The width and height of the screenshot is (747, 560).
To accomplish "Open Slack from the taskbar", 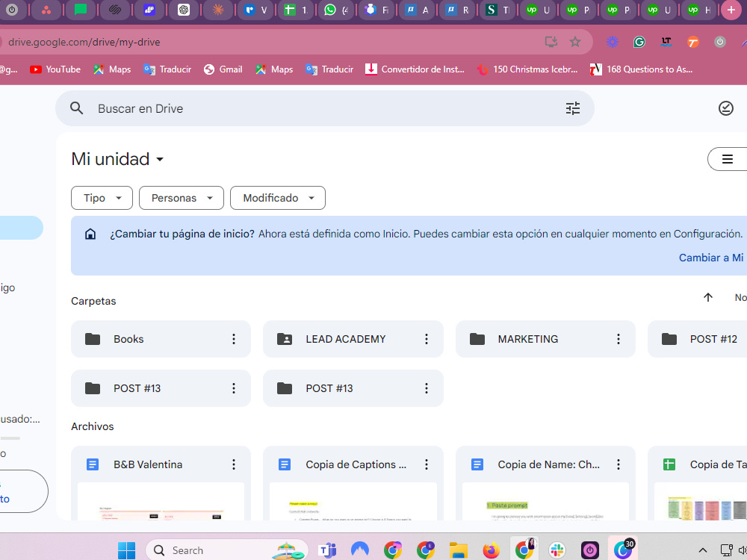I will point(557,550).
